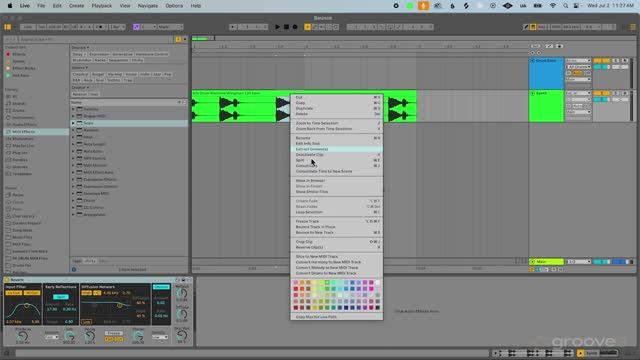The width and height of the screenshot is (640, 360).
Task: Open the Sounds category in the browser
Action: coord(18,104)
